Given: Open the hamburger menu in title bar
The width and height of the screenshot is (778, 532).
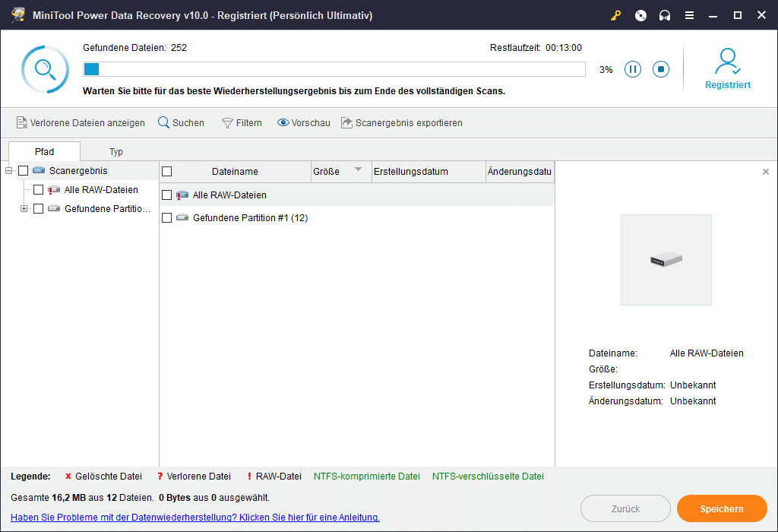Looking at the screenshot, I should [689, 15].
